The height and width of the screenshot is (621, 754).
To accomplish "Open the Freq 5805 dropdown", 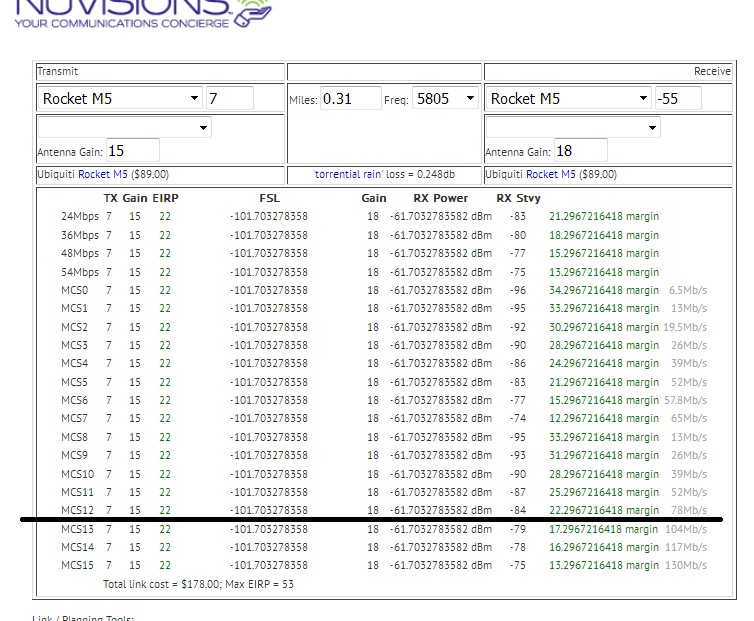I will click(x=445, y=99).
